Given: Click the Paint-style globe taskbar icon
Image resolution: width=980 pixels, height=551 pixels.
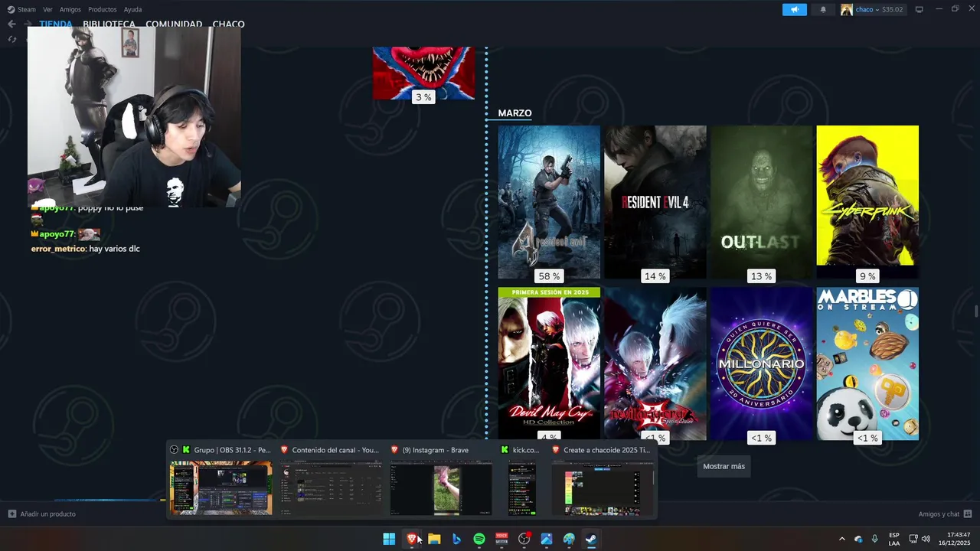Looking at the screenshot, I should [569, 539].
